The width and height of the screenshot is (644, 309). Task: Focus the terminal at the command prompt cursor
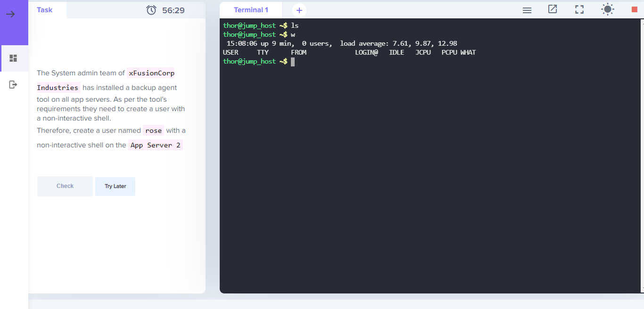click(293, 62)
